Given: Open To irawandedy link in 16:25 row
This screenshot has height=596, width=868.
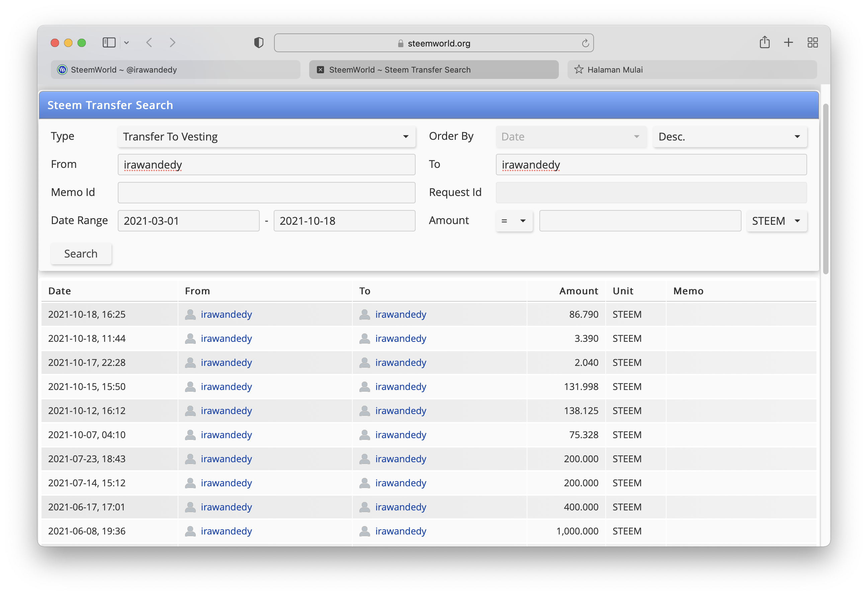Looking at the screenshot, I should click(x=401, y=314).
